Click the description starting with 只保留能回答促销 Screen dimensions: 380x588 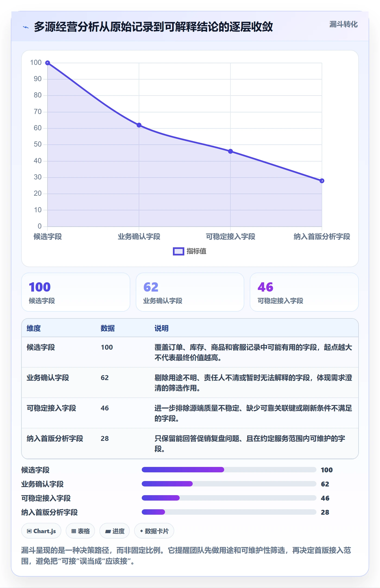point(250,444)
